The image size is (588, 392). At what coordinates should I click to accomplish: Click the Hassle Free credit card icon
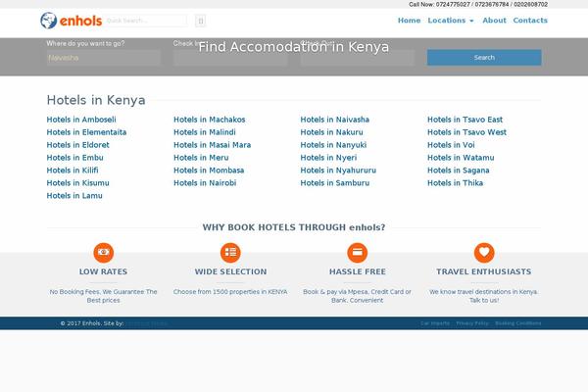coord(358,253)
